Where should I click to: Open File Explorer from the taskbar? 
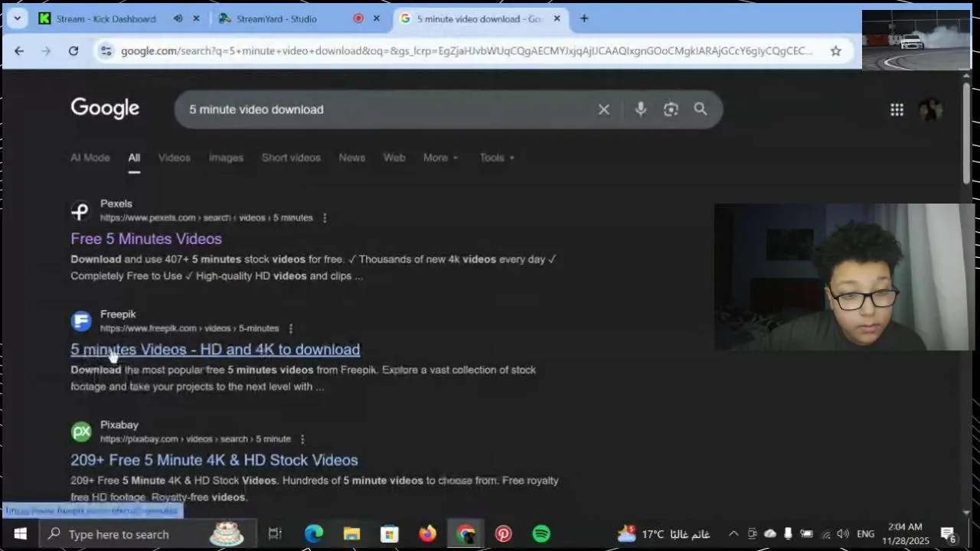[351, 534]
